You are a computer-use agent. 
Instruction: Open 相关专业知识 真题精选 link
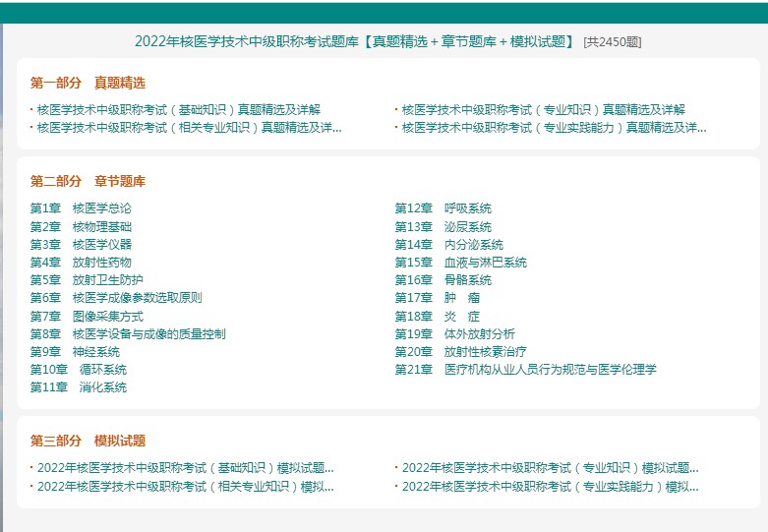[x=190, y=128]
